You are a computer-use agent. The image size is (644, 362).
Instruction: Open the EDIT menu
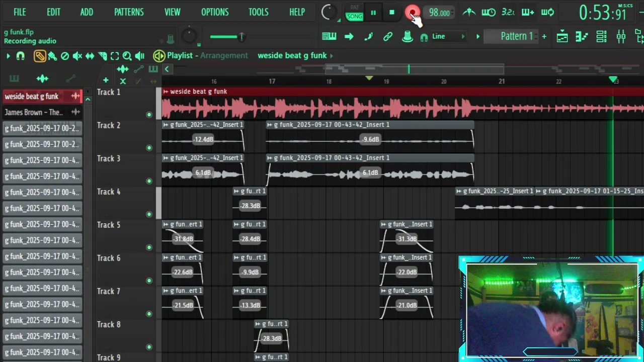click(53, 12)
